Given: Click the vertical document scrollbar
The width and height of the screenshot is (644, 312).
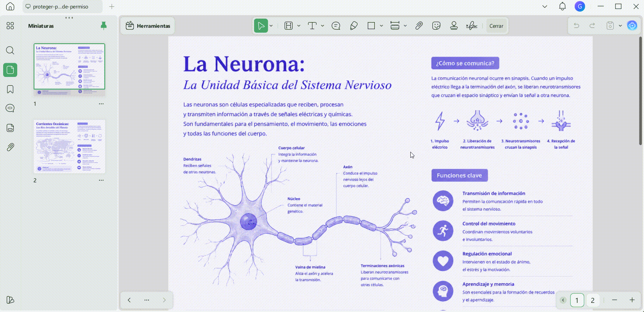Looking at the screenshot, I should click(x=640, y=91).
